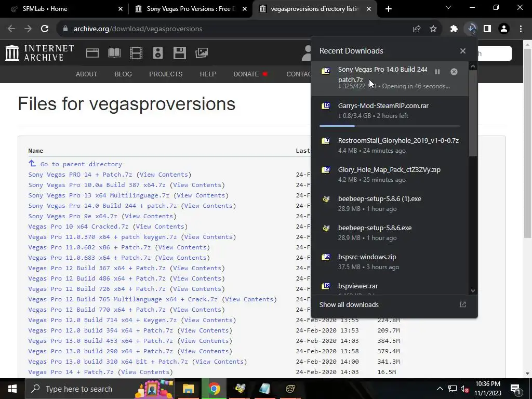Viewport: 532px width, 399px height.
Task: Download Sony Vegas PRO 14 + Patch.7z
Action: [80, 175]
